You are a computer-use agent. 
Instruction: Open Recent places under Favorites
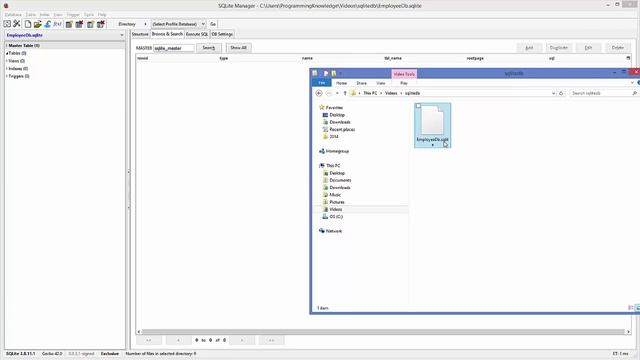(x=342, y=129)
